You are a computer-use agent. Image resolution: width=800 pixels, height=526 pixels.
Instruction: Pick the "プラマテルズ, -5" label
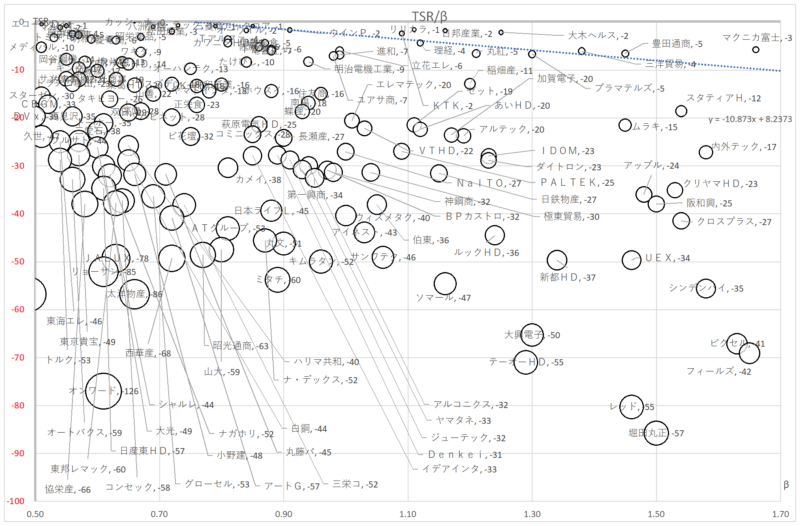[630, 88]
